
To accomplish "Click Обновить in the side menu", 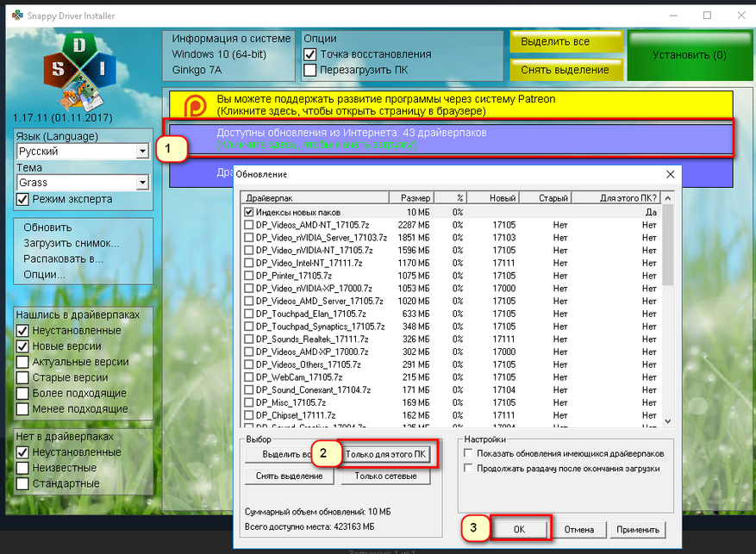I will point(47,227).
